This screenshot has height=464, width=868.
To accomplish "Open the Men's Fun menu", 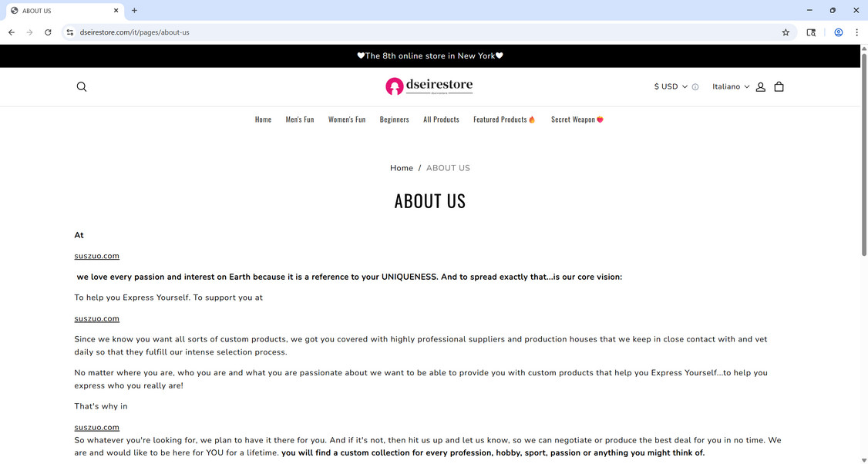I will [299, 119].
